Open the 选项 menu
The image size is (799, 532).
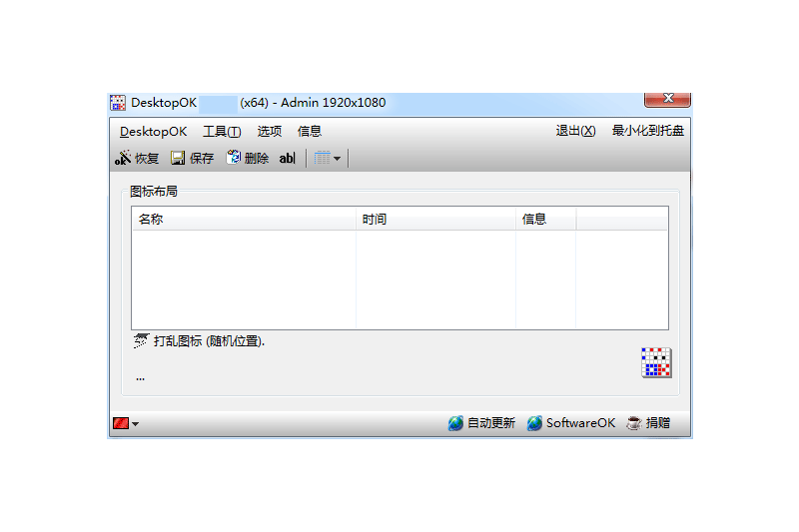tap(269, 132)
